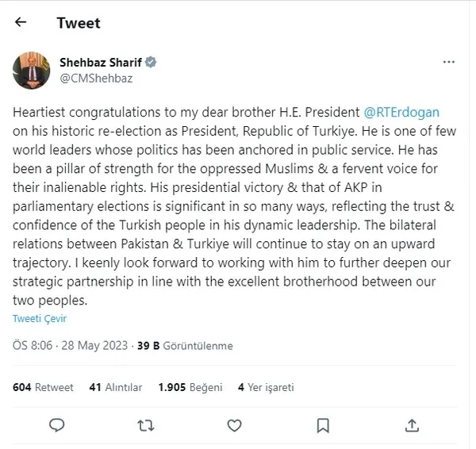
Task: Click the Tweeti Çevir translate link
Action: coord(40,318)
